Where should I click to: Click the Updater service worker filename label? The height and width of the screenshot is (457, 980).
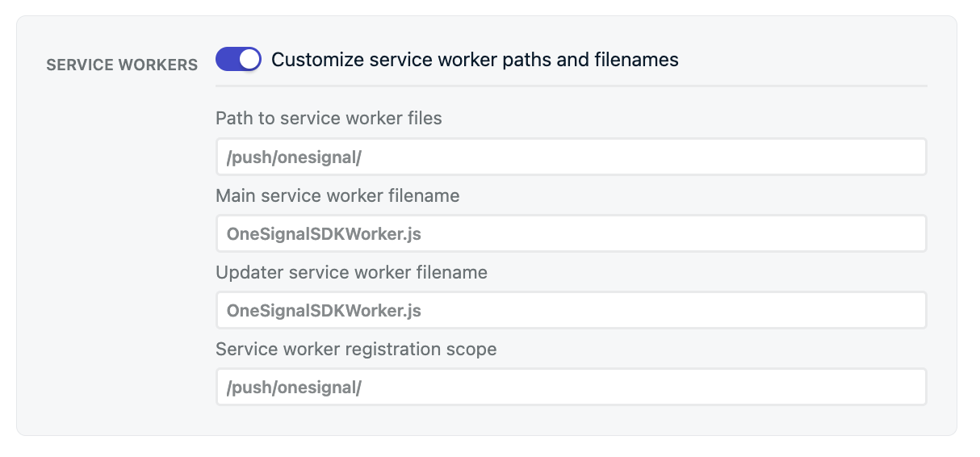[x=351, y=272]
